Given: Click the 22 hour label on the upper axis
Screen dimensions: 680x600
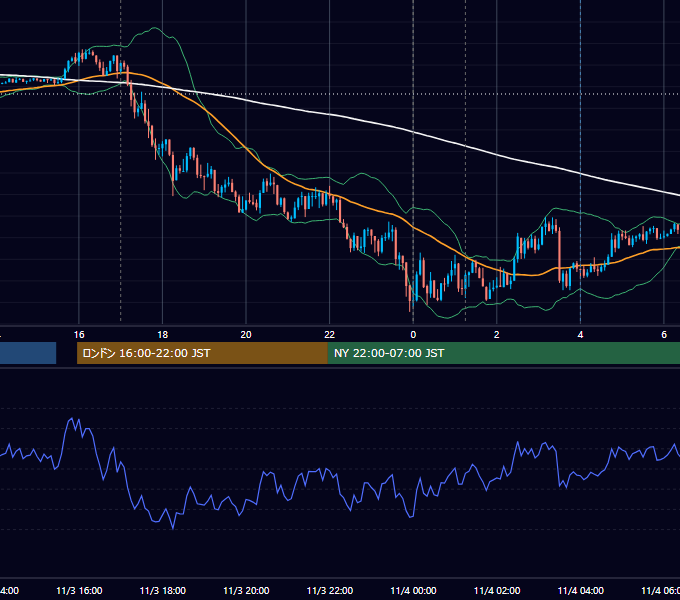Looking at the screenshot, I should [x=330, y=335].
